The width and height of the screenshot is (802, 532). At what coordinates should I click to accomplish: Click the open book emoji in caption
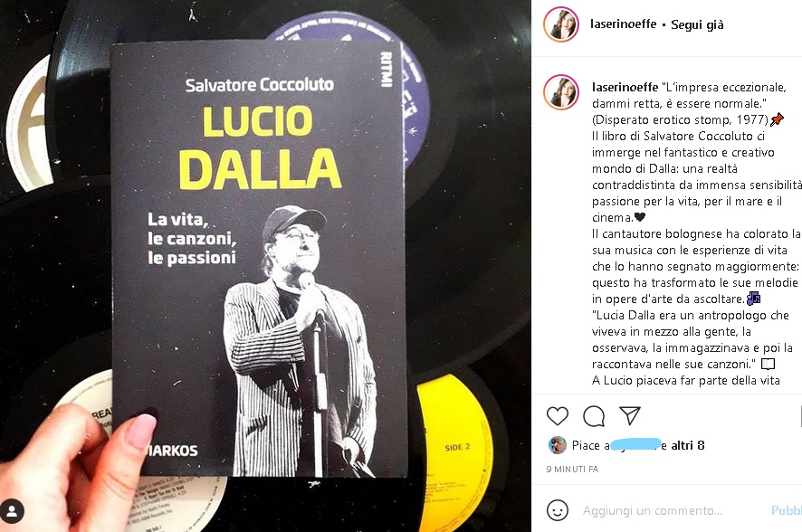click(768, 364)
